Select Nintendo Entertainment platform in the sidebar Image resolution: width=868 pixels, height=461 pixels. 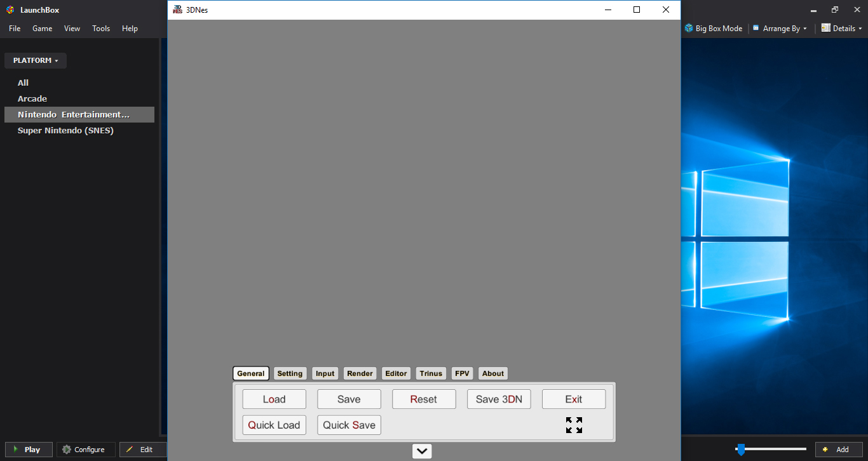(79, 114)
